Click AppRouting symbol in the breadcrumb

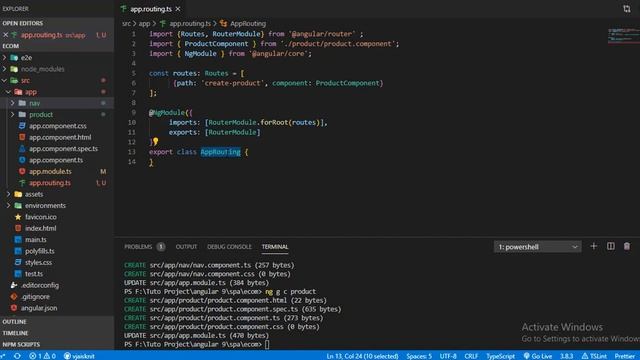[x=248, y=24]
